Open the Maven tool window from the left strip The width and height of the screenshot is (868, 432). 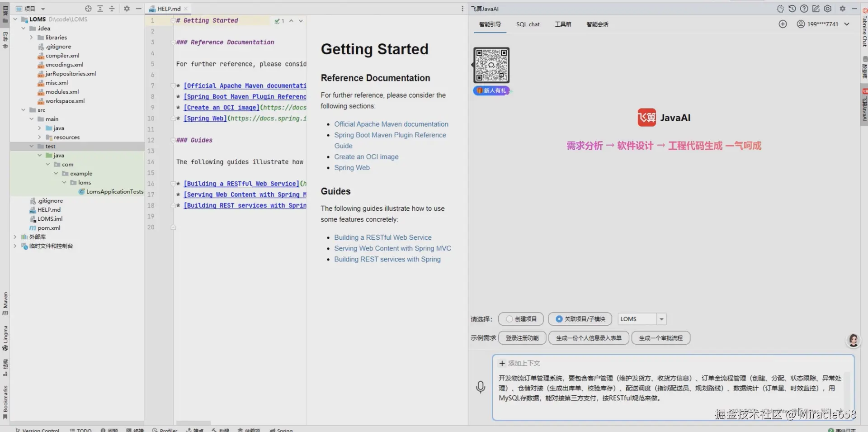pyautogui.click(x=5, y=304)
